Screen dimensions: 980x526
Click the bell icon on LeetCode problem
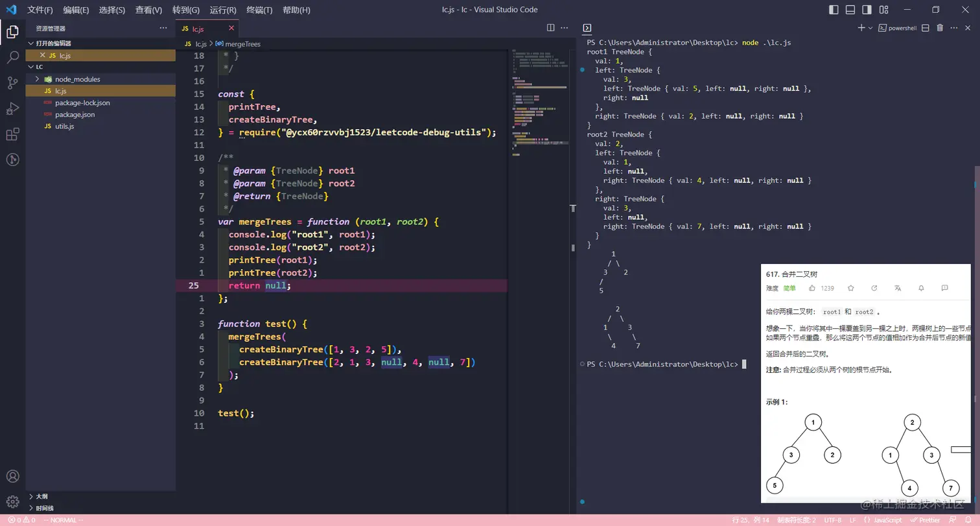pyautogui.click(x=921, y=288)
